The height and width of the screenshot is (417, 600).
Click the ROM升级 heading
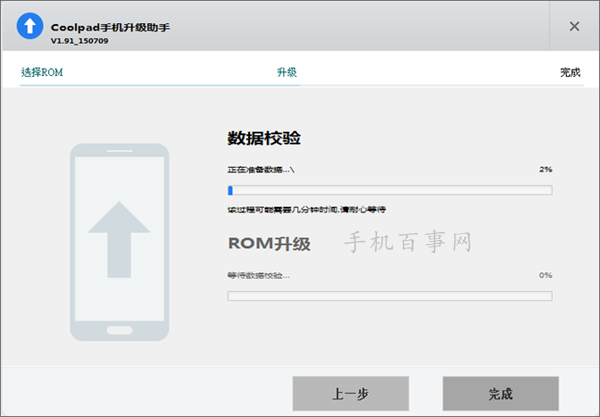[269, 243]
